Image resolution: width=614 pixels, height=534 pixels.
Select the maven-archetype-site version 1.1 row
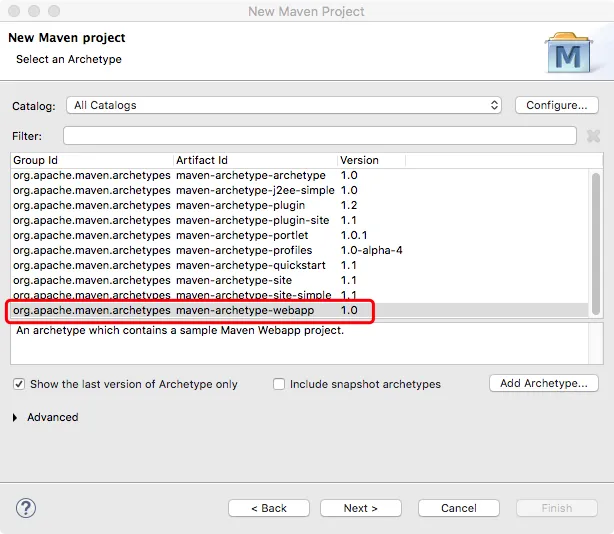pyautogui.click(x=299, y=280)
